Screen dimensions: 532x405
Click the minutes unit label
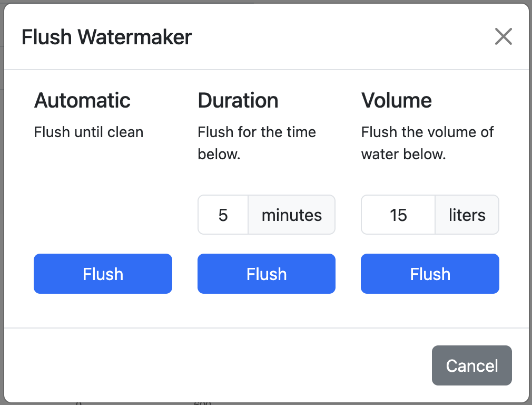tap(291, 215)
